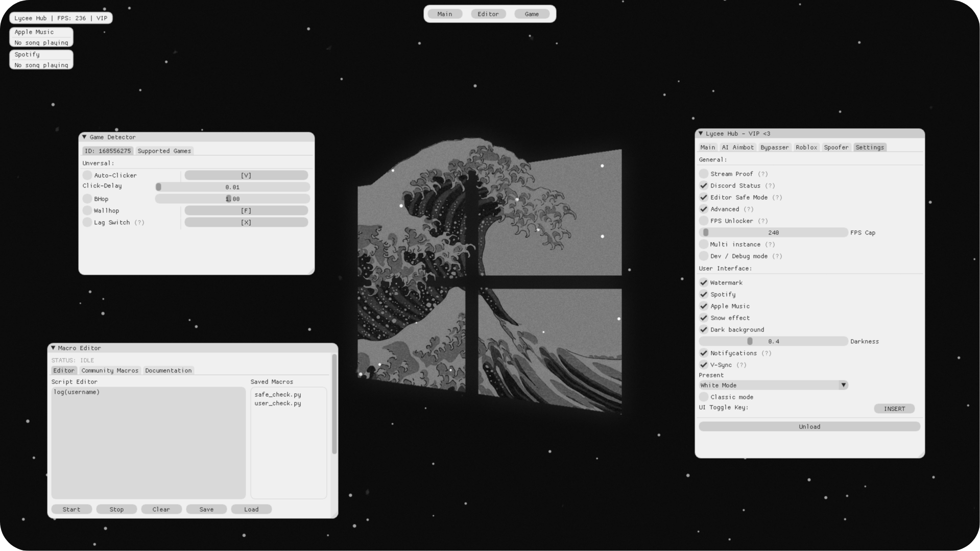The width and height of the screenshot is (980, 551).
Task: Turn on the Wallhop checkbox
Action: (87, 210)
